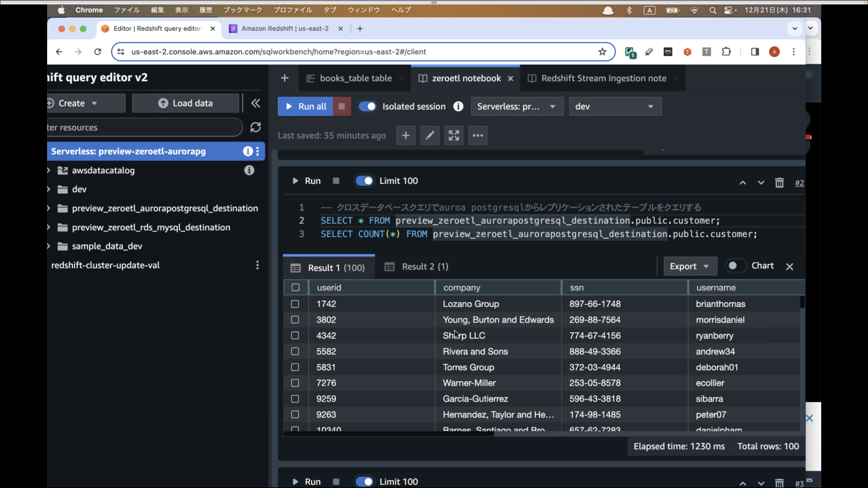Click the refresh resources icon
Viewport: 868px width, 488px height.
click(x=255, y=127)
